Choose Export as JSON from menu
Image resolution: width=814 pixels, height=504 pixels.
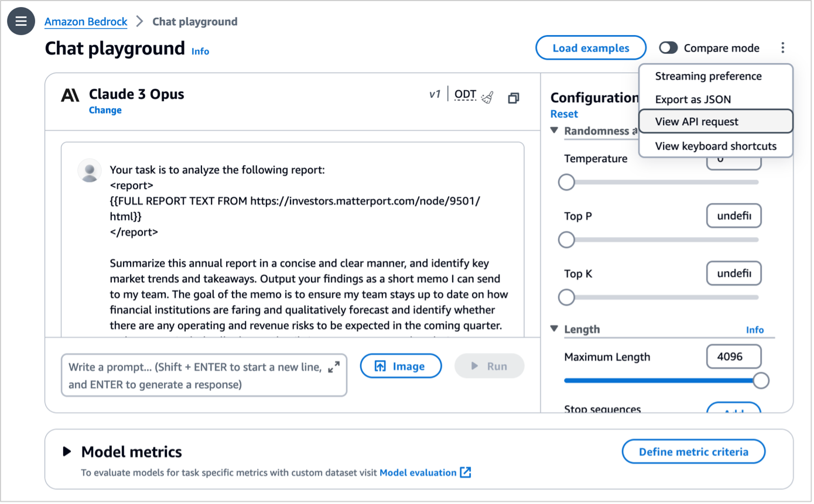coord(693,99)
